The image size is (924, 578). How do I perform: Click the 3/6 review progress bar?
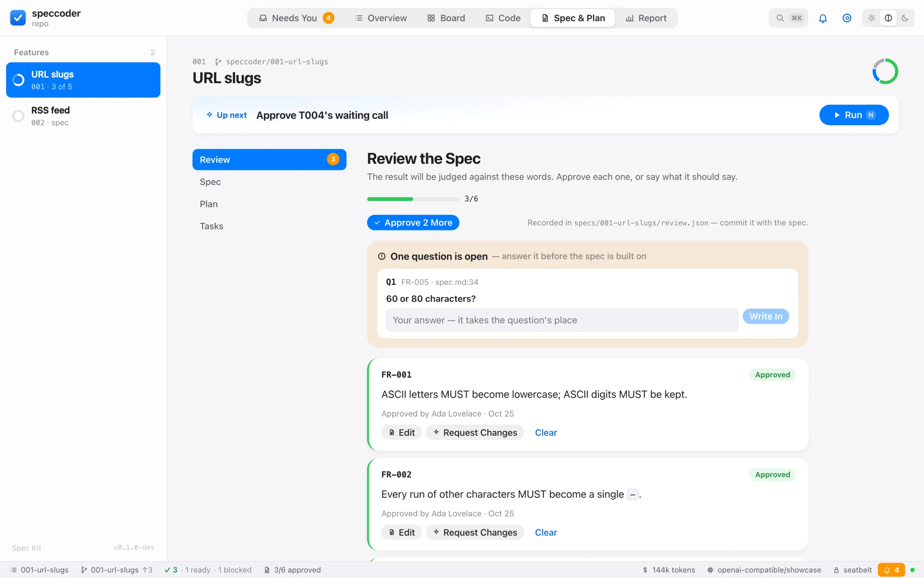[413, 199]
